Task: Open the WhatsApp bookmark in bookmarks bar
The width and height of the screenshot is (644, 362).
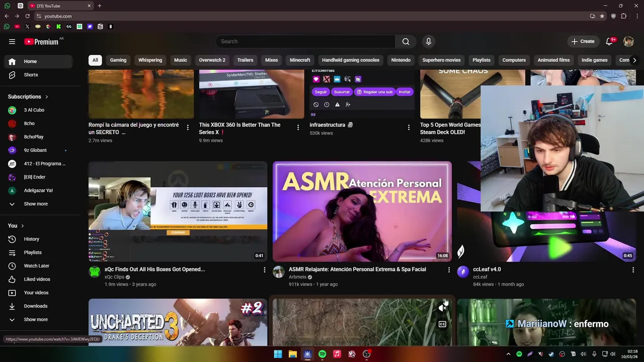Action: [x=7, y=27]
